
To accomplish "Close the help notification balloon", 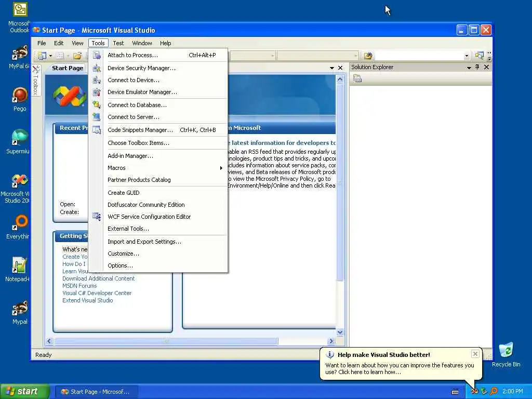I will pos(475,354).
